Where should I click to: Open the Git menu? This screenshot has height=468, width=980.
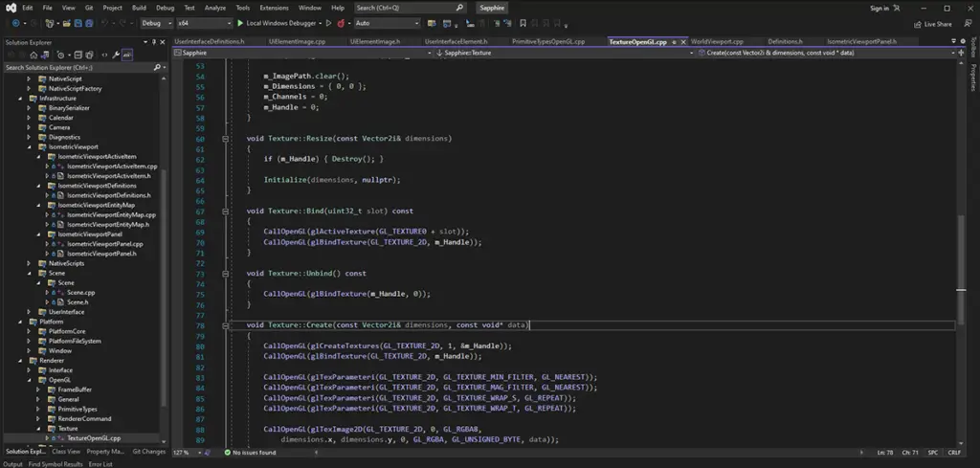(x=89, y=8)
